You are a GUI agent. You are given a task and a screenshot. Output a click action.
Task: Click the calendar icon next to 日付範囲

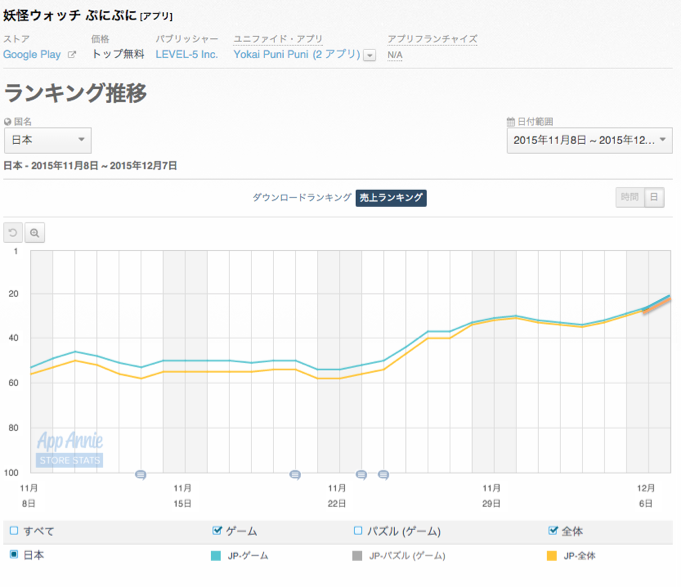510,121
